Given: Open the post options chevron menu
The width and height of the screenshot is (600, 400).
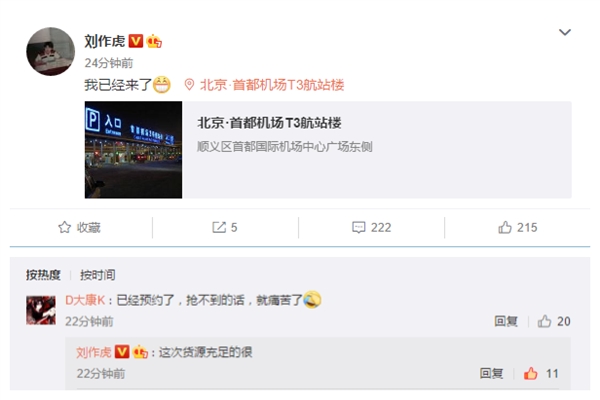Looking at the screenshot, I should pyautogui.click(x=565, y=32).
